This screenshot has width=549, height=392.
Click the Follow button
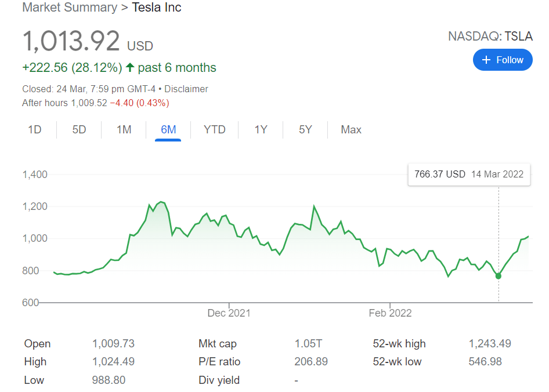(503, 60)
